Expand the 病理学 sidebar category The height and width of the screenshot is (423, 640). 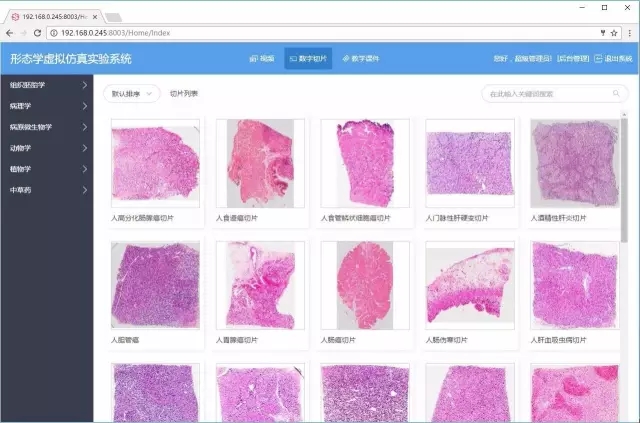(46, 106)
